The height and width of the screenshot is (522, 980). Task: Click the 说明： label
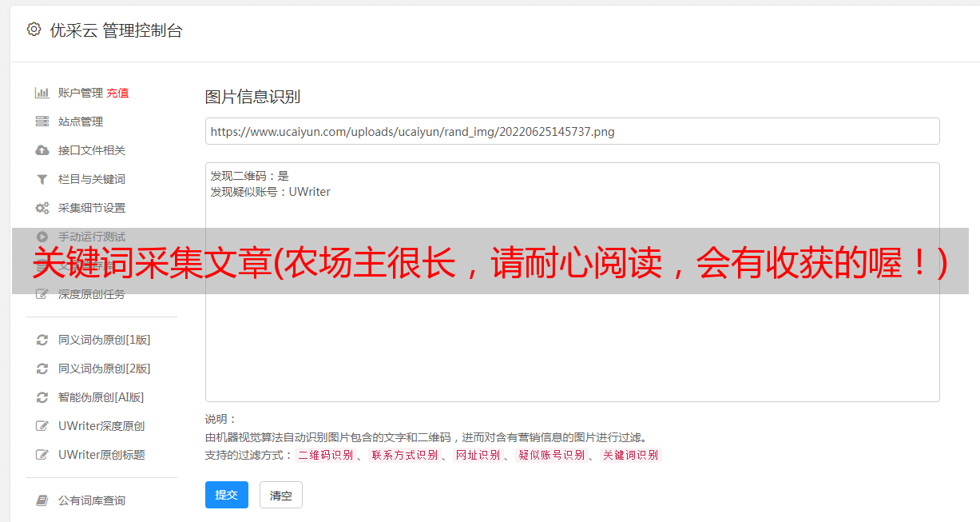click(221, 420)
